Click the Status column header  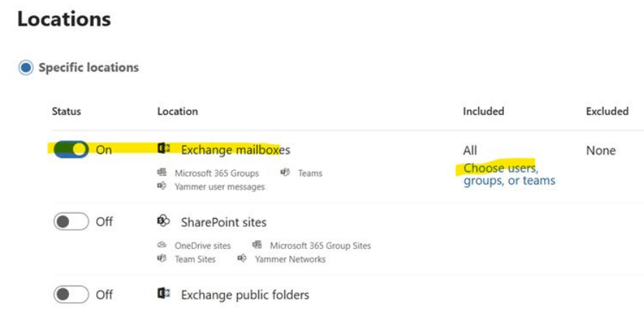67,111
